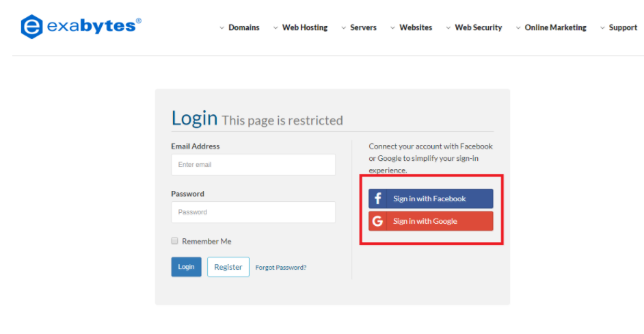The width and height of the screenshot is (644, 334).
Task: Click the Facebook f icon
Action: [377, 198]
